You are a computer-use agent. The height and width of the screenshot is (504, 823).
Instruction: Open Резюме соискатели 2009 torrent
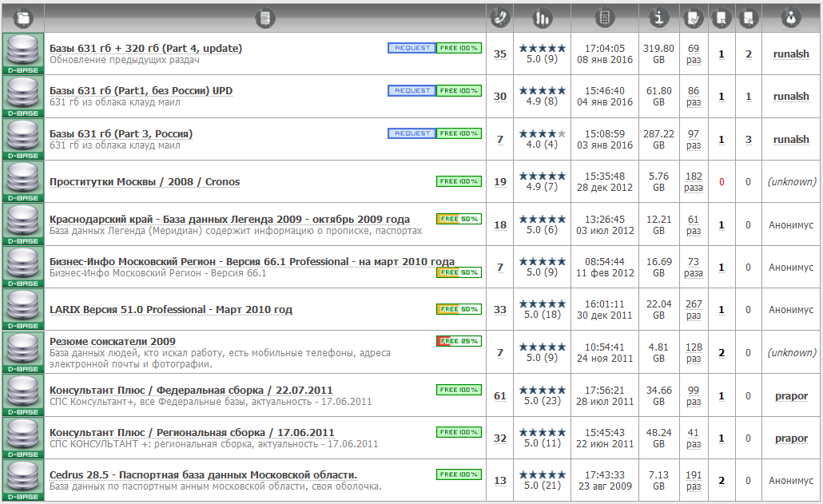point(113,341)
